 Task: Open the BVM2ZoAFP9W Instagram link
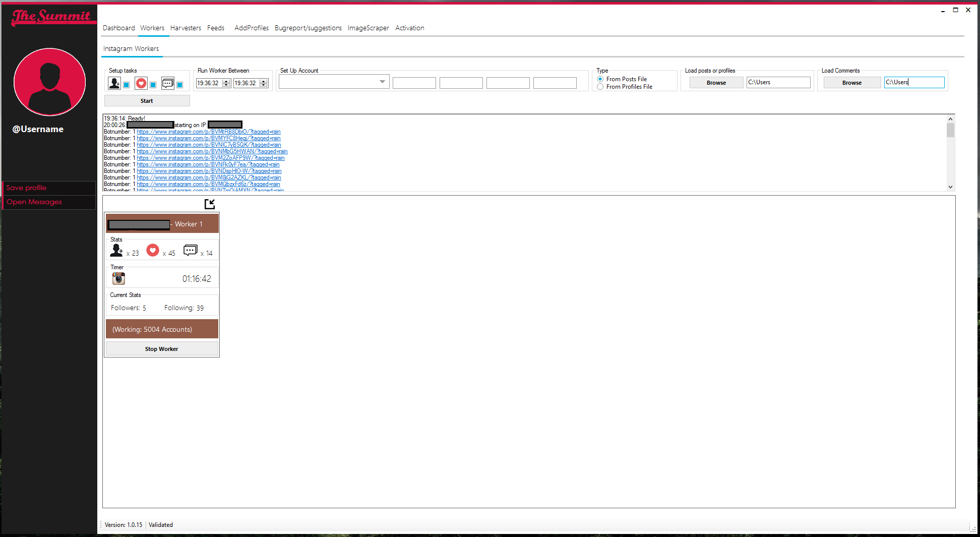[211, 158]
